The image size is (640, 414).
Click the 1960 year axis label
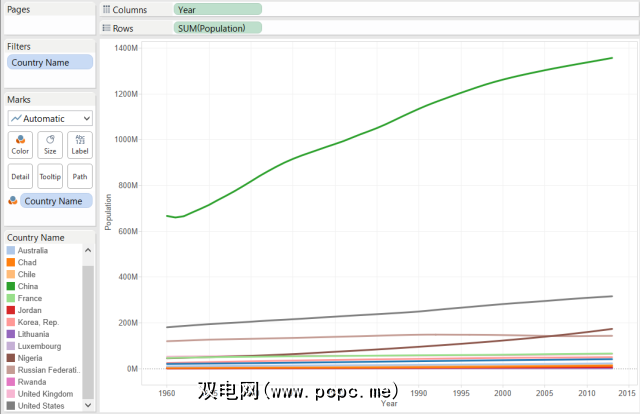point(167,393)
